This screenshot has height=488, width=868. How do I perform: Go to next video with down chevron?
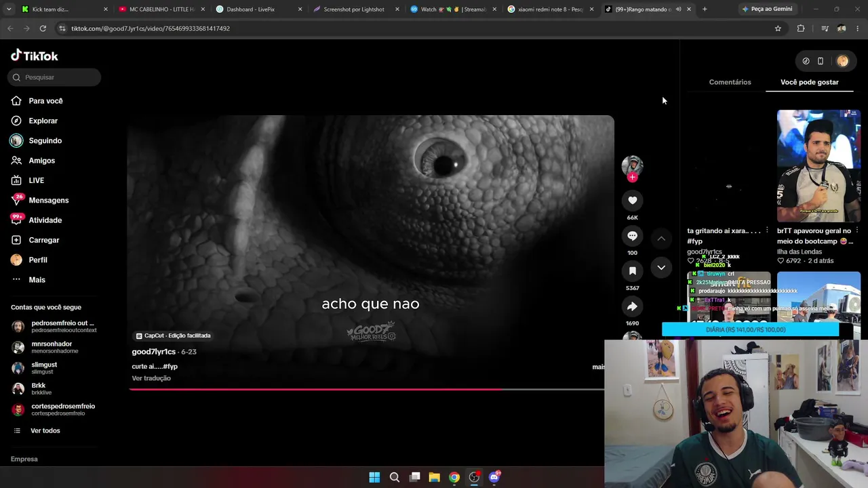661,268
